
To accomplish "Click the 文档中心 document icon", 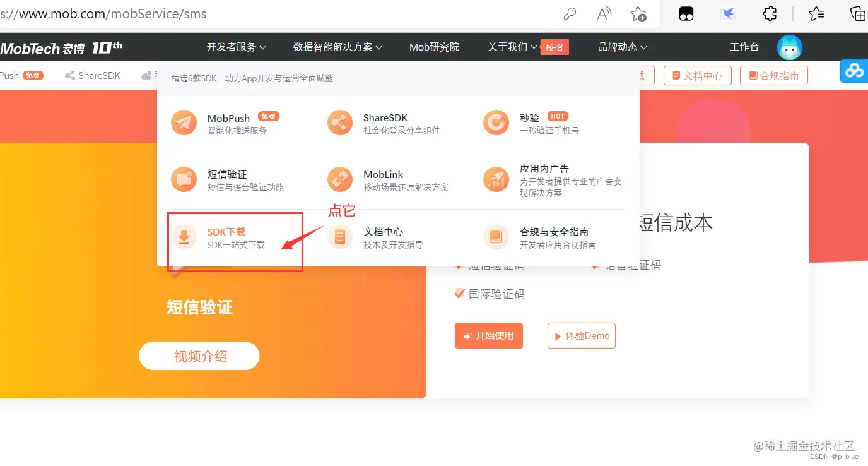I will click(x=340, y=237).
